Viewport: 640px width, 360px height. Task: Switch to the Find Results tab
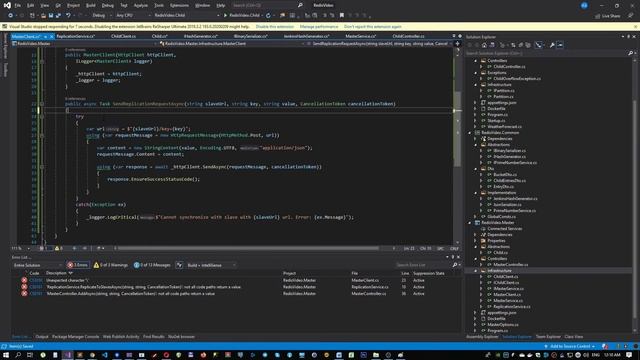tap(153, 337)
